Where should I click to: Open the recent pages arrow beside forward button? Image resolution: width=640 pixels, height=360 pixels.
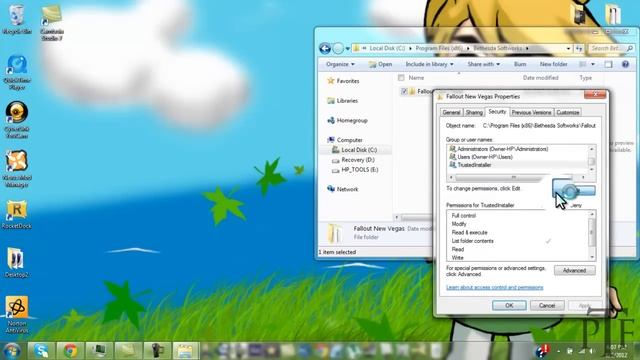[347, 49]
